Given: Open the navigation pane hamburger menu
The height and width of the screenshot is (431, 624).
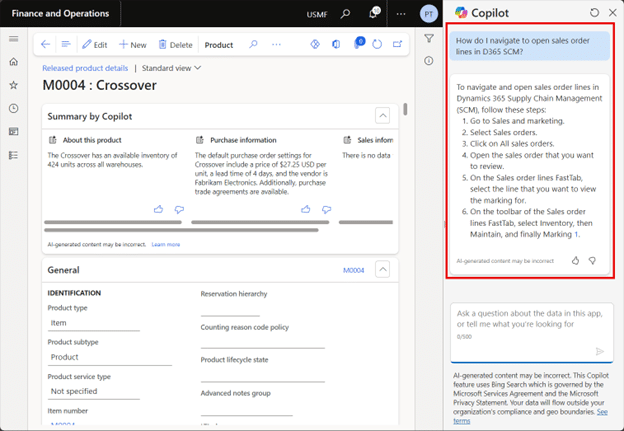Looking at the screenshot, I should tap(14, 39).
